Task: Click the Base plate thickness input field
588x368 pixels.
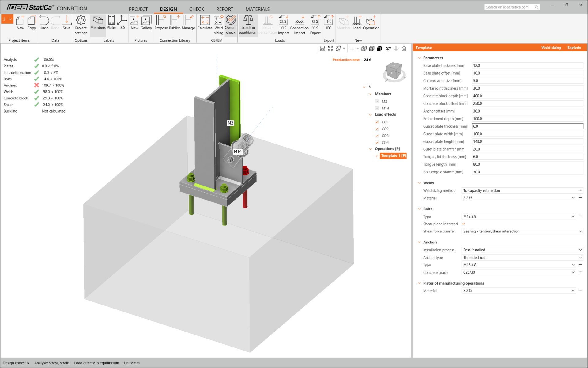Action: 527,66
